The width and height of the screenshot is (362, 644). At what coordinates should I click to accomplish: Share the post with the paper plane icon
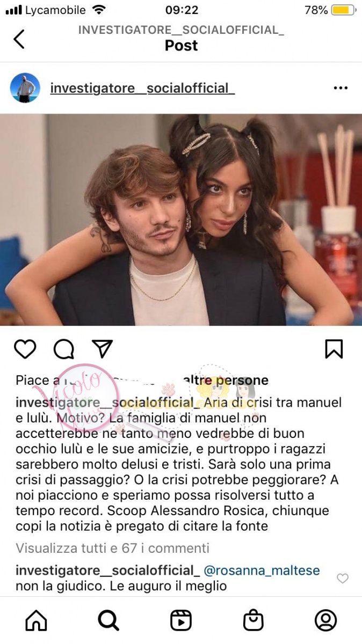(x=102, y=349)
